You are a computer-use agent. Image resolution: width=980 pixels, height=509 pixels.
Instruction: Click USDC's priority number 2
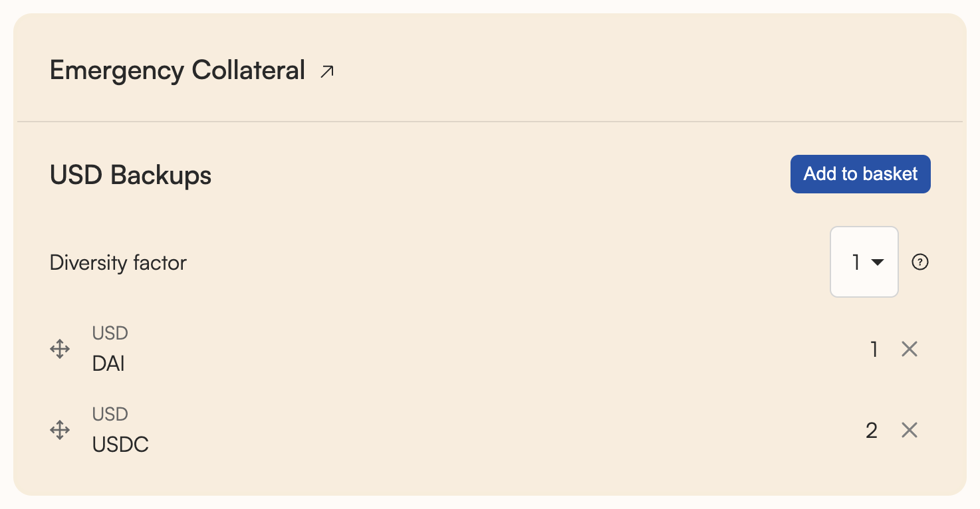(872, 431)
